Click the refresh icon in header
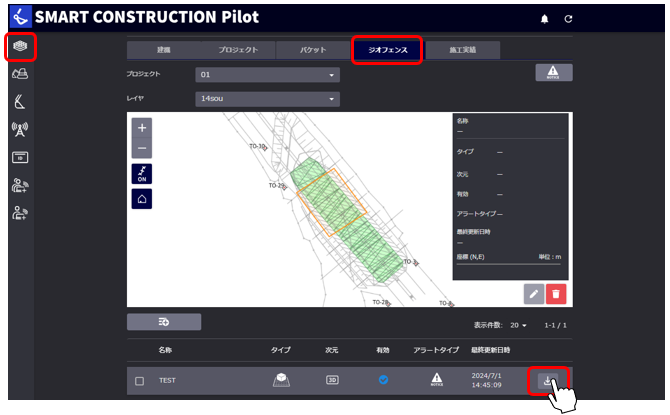 pyautogui.click(x=569, y=19)
